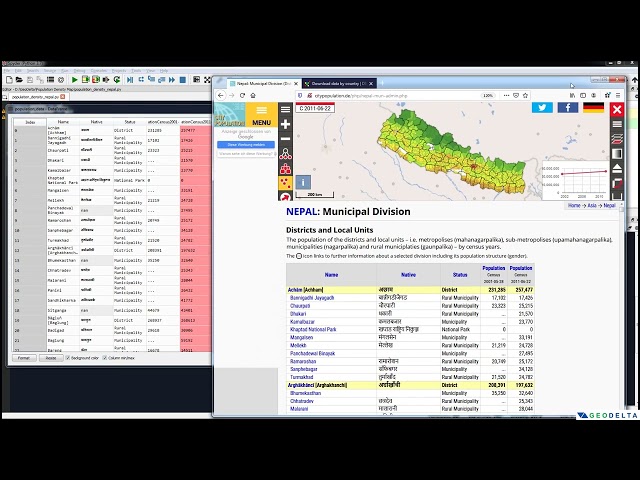This screenshot has width=640, height=480.
Task: Click the Panchadewal Binayak link
Action: 312,353
